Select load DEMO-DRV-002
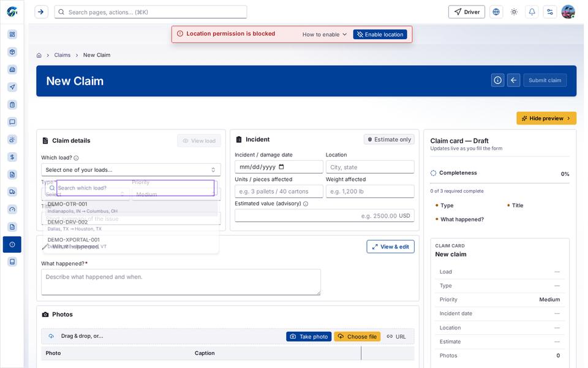This screenshot has height=368, width=588. coord(130,225)
